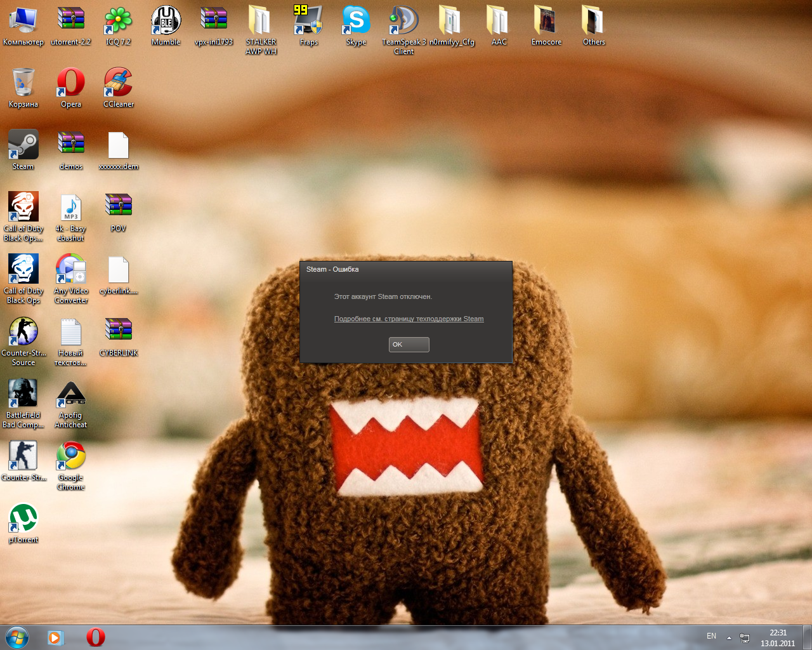
Task: Select the demos archive icon
Action: coord(71,150)
